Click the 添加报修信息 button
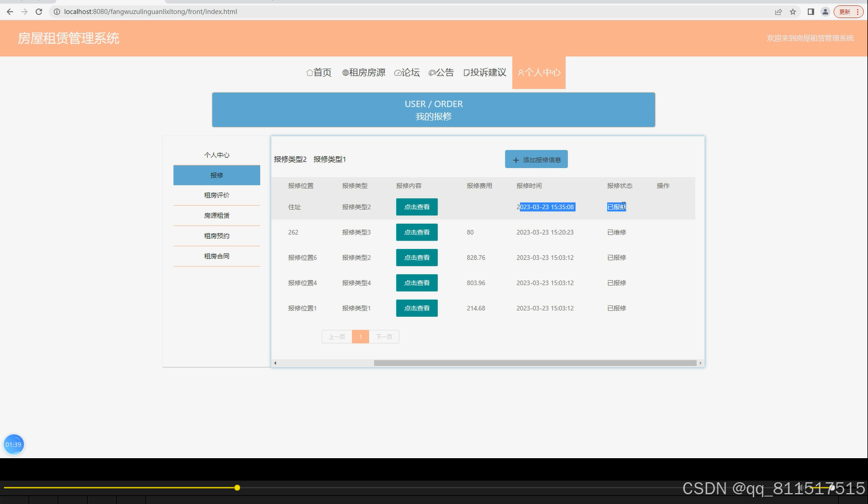 [536, 159]
